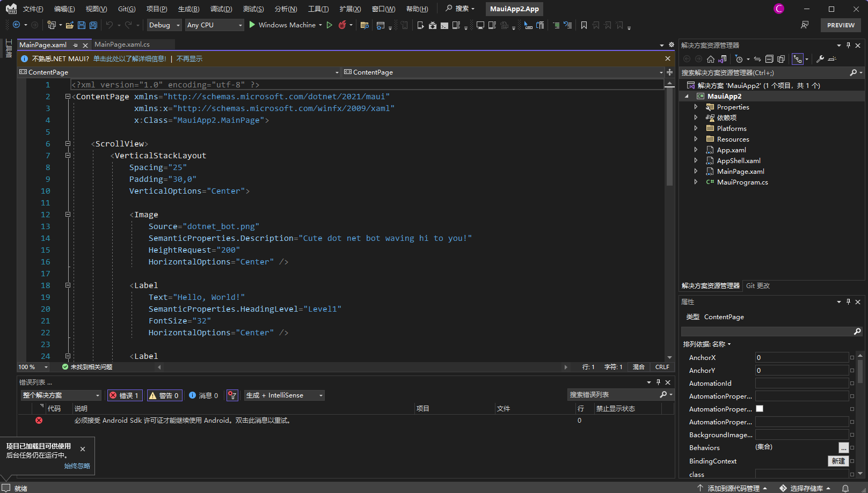Open the Build + IntelliSense dropdown
The height and width of the screenshot is (493, 868).
click(x=285, y=395)
